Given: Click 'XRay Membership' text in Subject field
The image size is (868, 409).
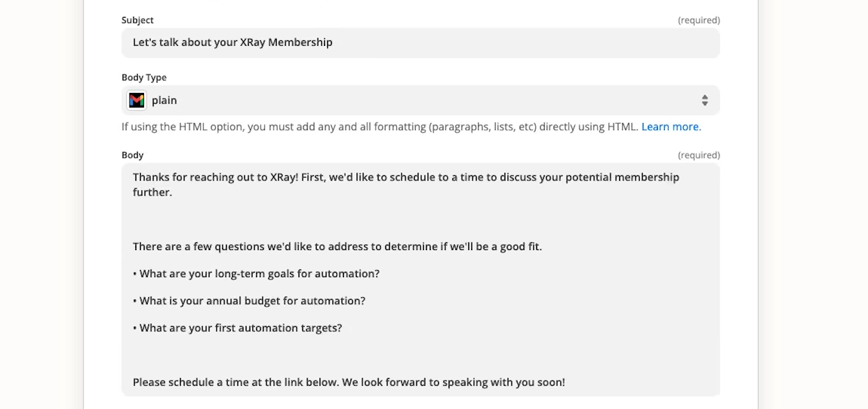Looking at the screenshot, I should point(286,43).
